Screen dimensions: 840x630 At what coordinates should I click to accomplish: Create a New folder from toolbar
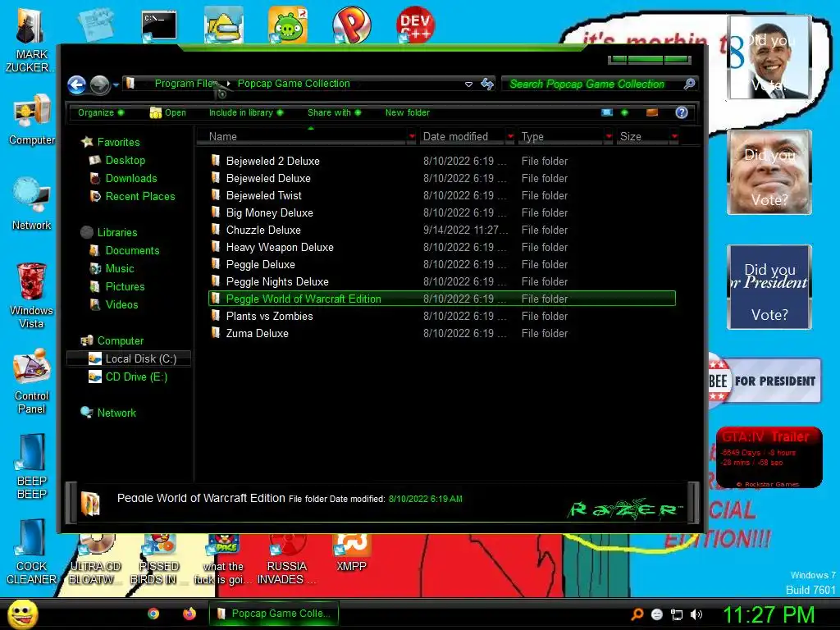[x=407, y=112]
